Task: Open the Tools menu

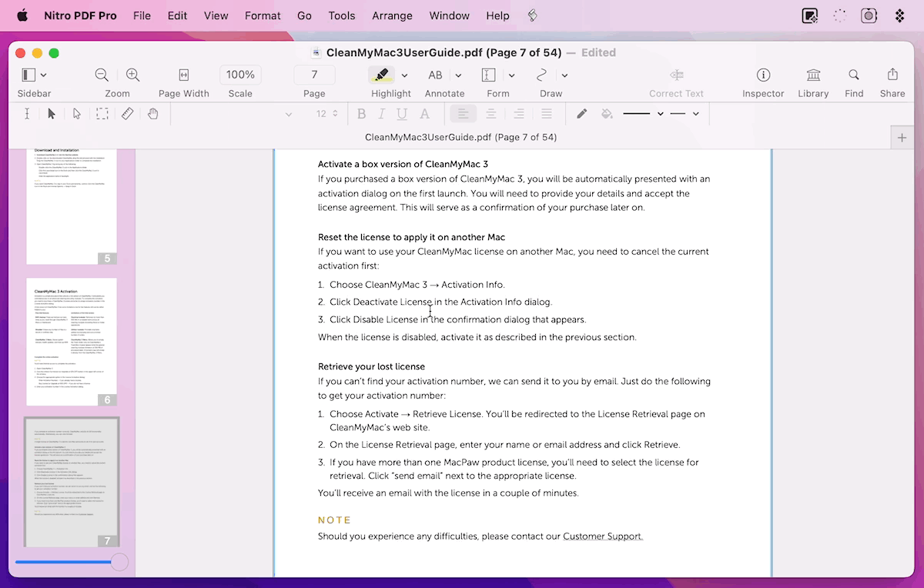Action: click(342, 15)
